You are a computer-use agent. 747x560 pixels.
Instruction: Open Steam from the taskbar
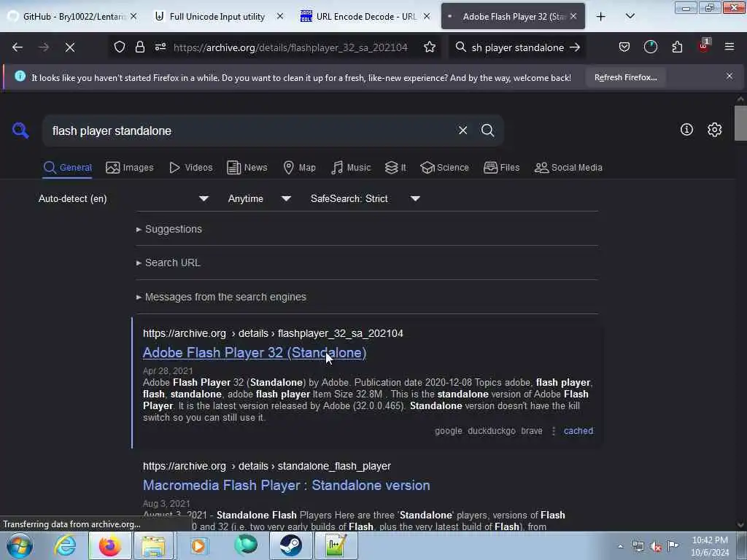point(290,545)
